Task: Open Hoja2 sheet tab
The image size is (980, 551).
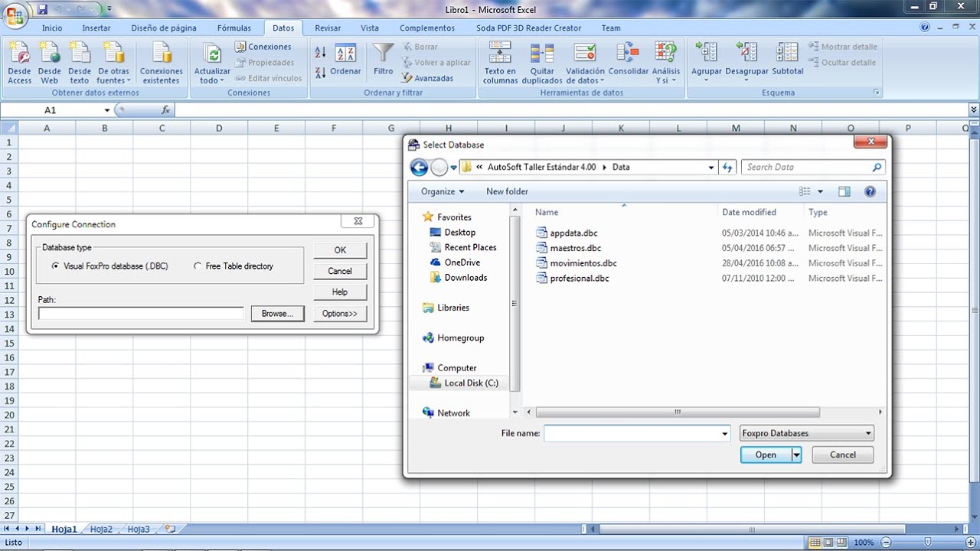Action: point(101,529)
